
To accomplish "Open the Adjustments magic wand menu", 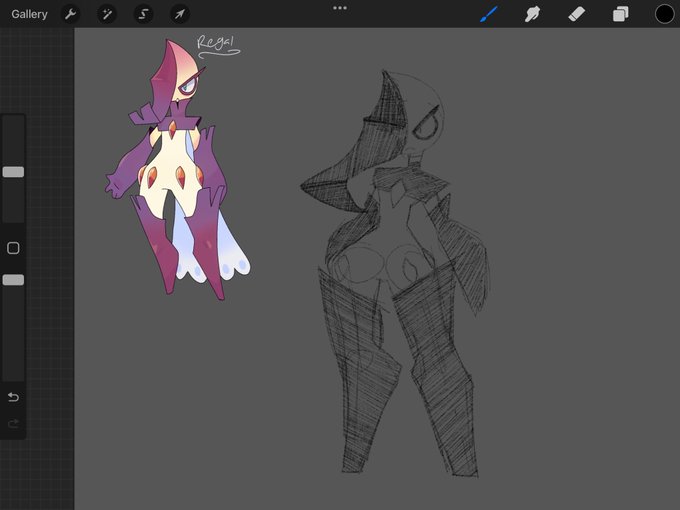I will (107, 14).
